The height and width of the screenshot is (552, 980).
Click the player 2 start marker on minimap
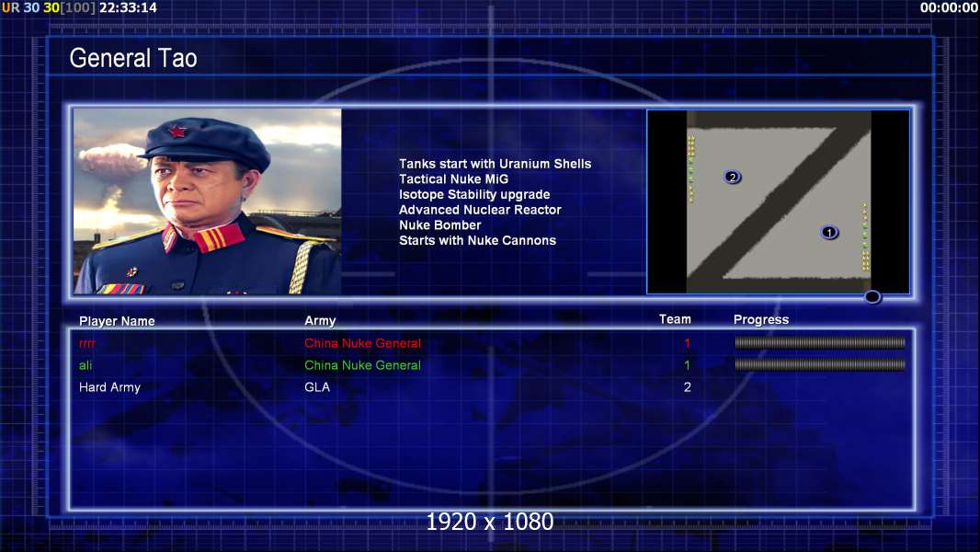tap(732, 177)
